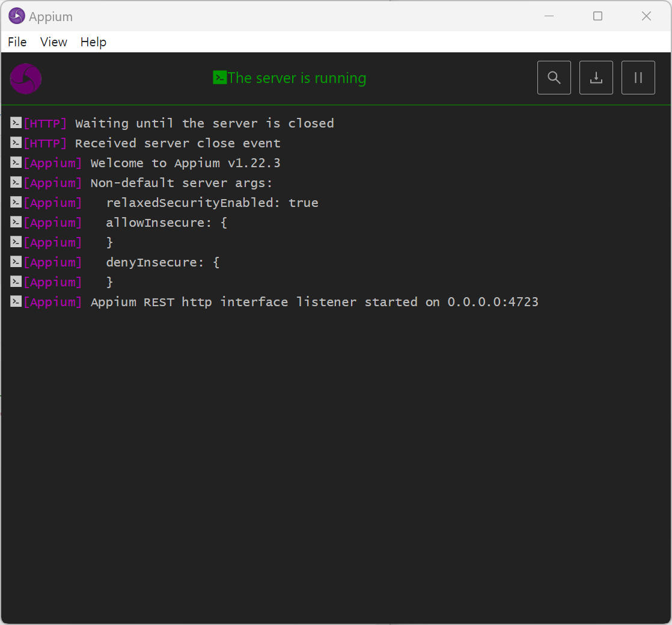Open the File menu
This screenshot has height=625, width=672.
pos(17,42)
